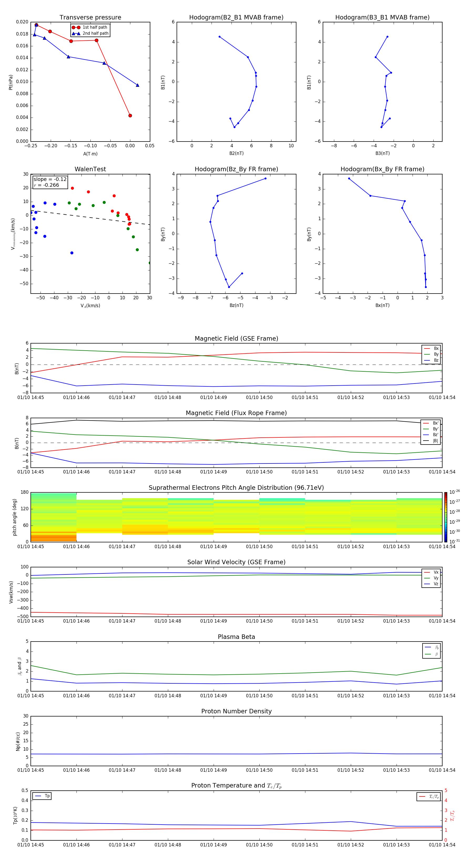Click the 'Pt(nPa)' y-axis label
The image size is (473, 868).
[11, 82]
